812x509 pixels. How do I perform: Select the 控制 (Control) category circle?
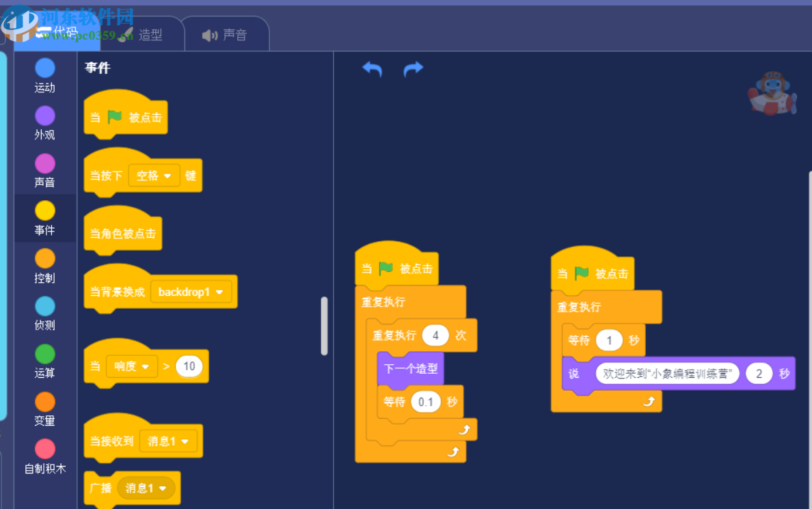[x=45, y=258]
